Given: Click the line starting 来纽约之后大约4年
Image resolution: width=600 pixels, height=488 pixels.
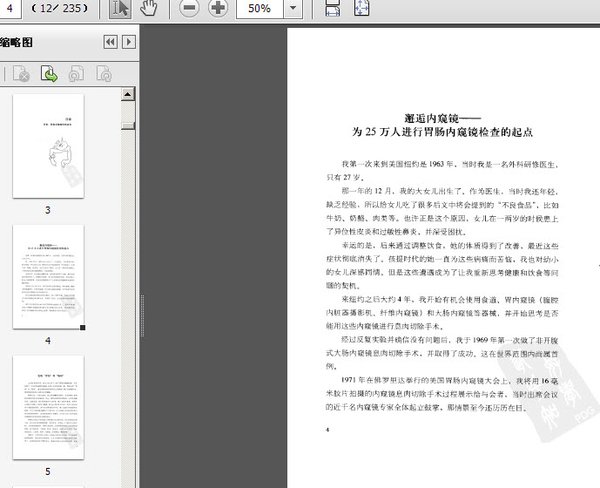Looking at the screenshot, I should click(x=450, y=299).
